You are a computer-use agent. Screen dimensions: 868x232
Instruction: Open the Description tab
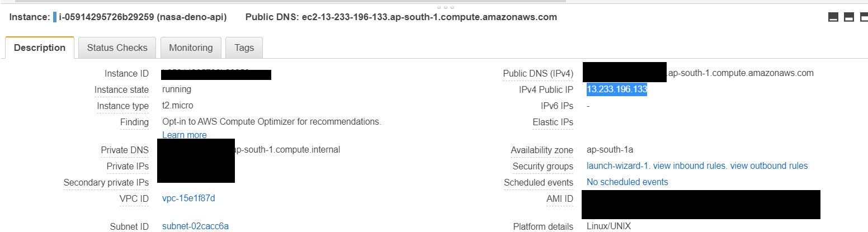[x=40, y=48]
